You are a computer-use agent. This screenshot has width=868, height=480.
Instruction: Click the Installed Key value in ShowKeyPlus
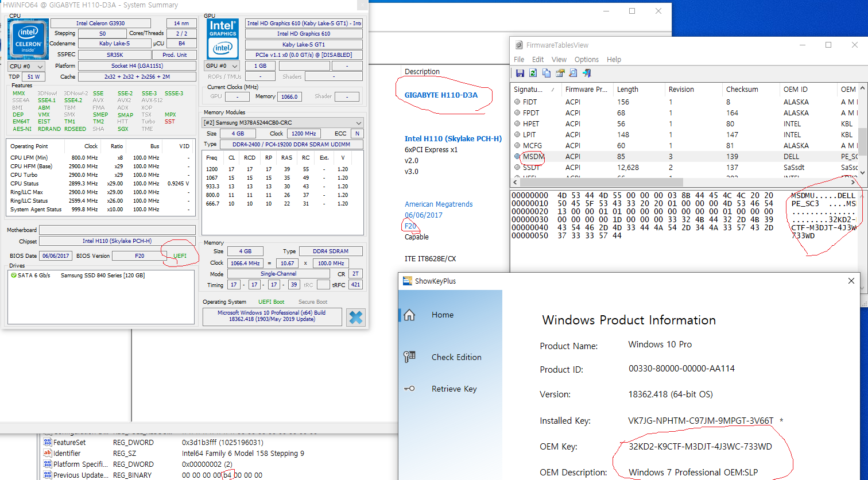700,420
